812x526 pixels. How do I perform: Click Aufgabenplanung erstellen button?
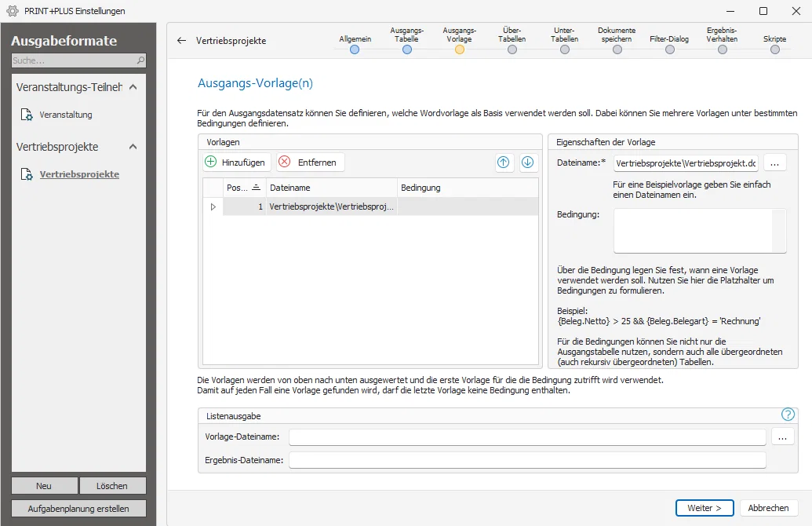[x=78, y=509]
